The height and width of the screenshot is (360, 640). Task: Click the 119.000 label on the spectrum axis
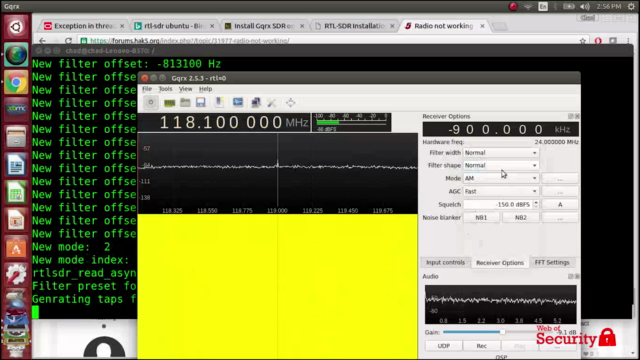277,211
